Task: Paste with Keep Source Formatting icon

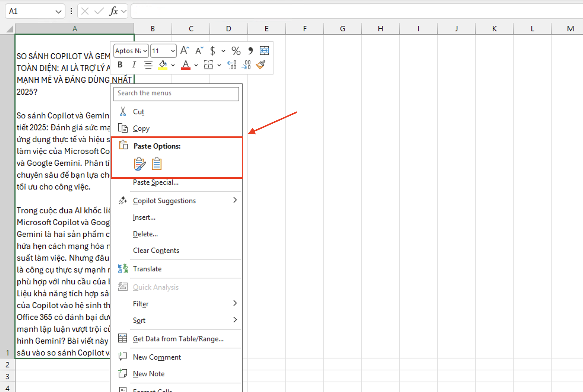Action: (x=139, y=164)
